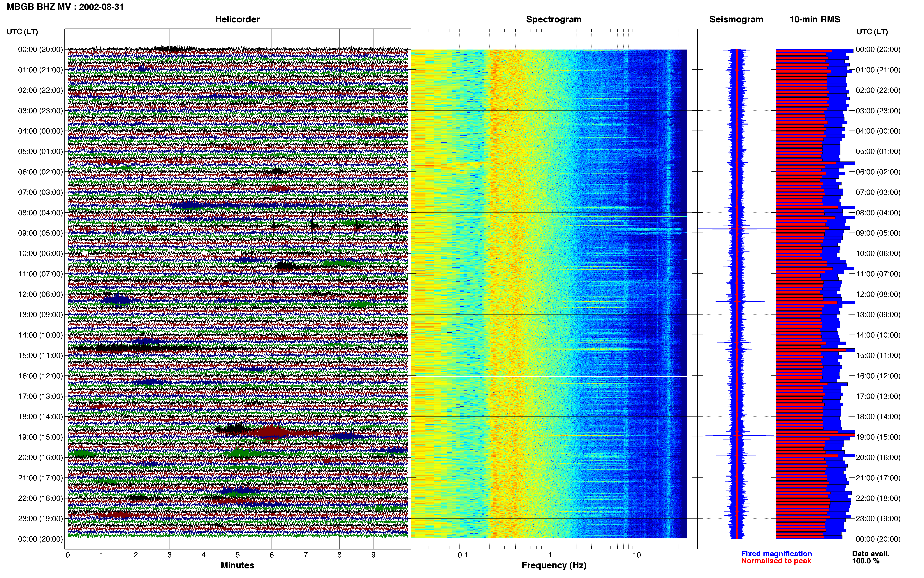Click the minute '5' helicorder tick label
The image size is (924, 578).
point(238,555)
